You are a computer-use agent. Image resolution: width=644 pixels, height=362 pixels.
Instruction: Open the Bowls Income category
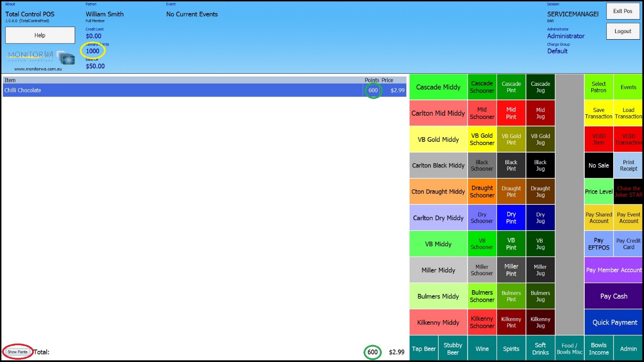(599, 348)
